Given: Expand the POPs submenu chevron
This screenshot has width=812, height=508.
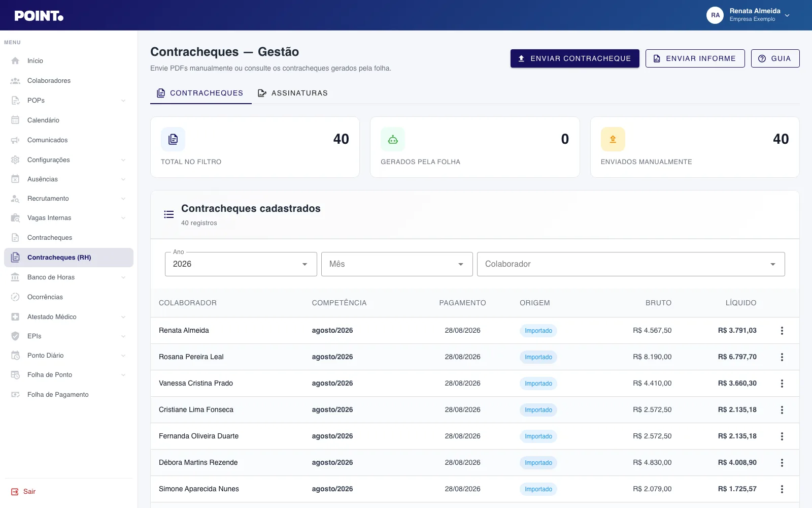Looking at the screenshot, I should coord(123,101).
